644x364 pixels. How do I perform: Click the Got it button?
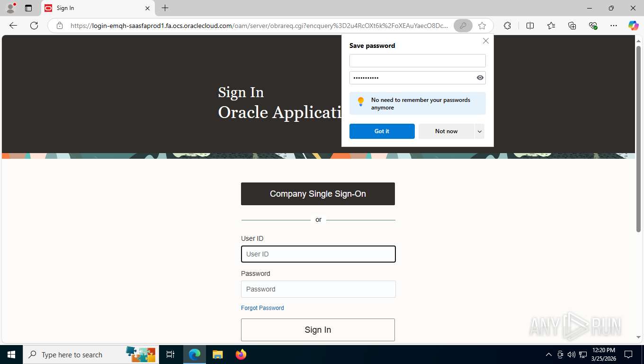click(x=382, y=131)
